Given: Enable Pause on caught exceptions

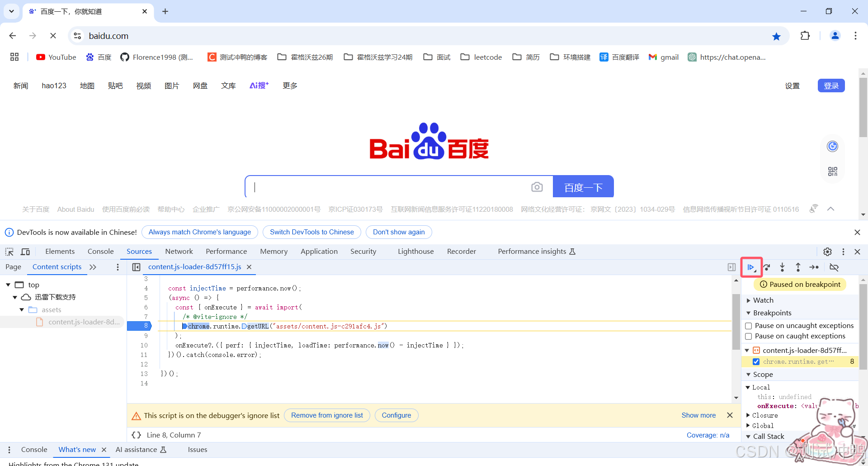Looking at the screenshot, I should 748,336.
